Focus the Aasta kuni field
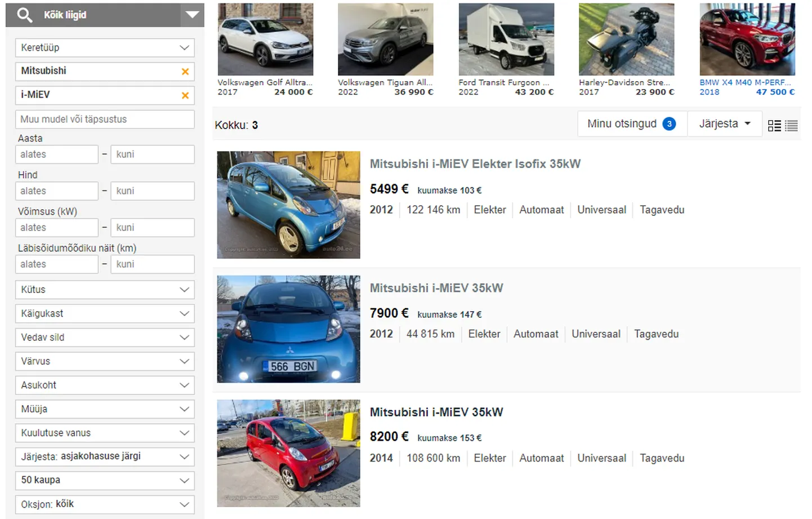Screen dimensions: 812x519 pyautogui.click(x=153, y=154)
